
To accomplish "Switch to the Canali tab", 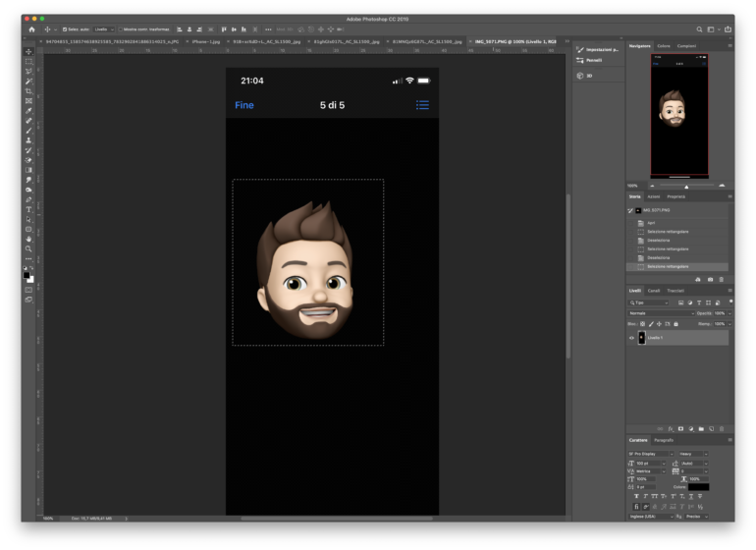I will coord(653,291).
